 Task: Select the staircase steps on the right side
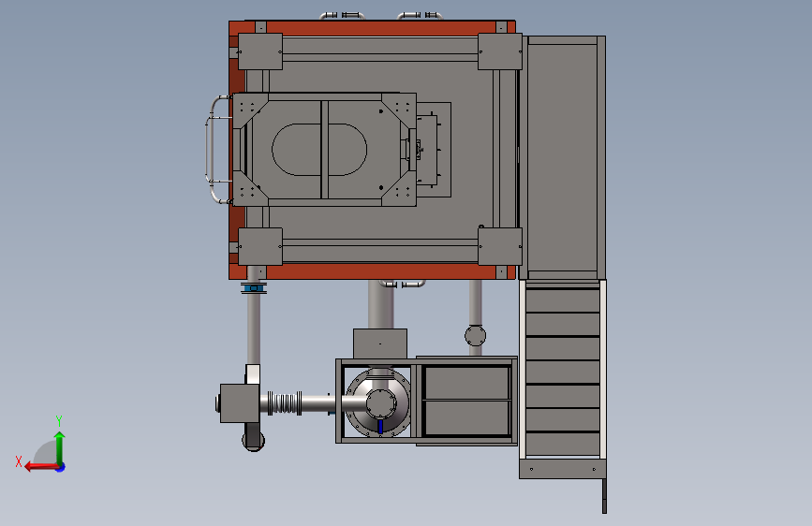562,369
